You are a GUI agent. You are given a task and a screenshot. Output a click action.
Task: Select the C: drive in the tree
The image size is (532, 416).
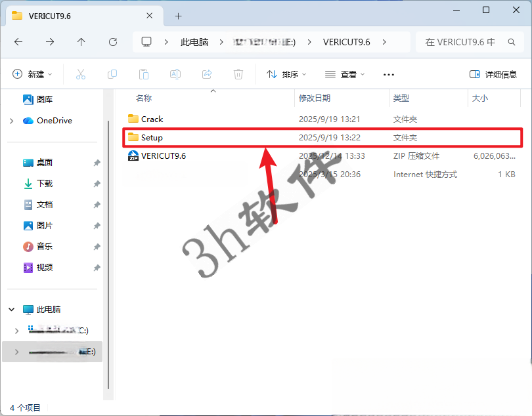58,331
